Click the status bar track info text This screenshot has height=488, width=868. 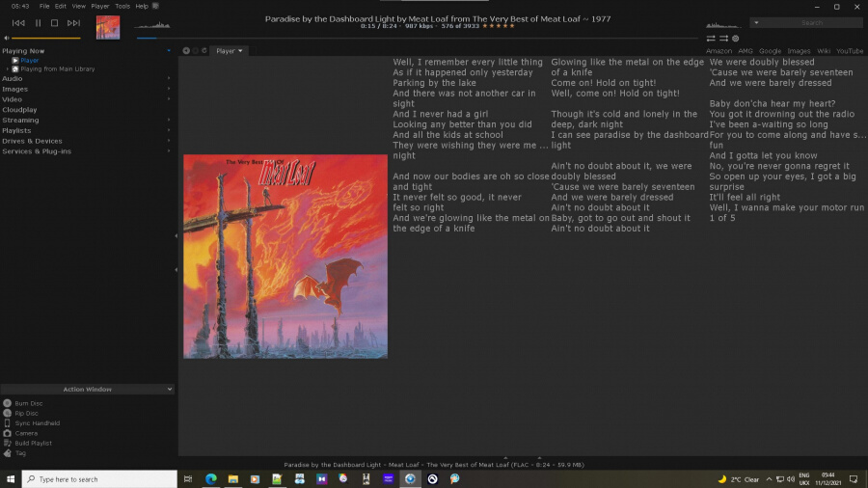434,465
